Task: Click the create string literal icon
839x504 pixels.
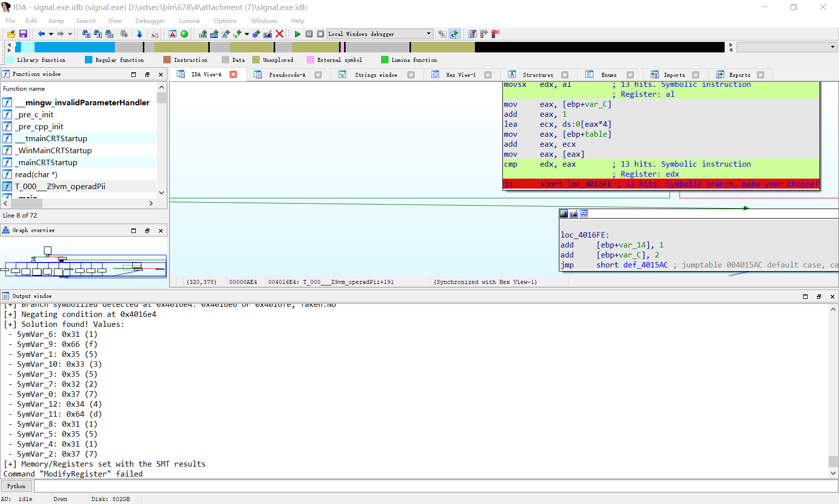Action: [x=226, y=34]
